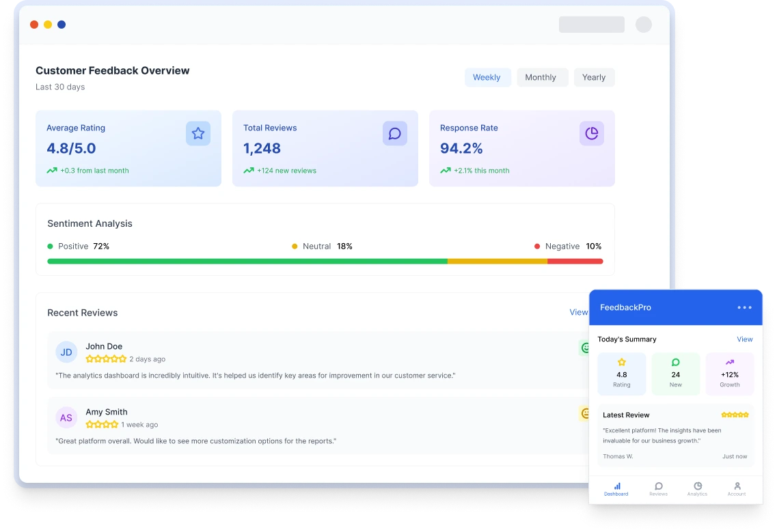Viewport: 777px width, 532px height.
Task: Click the AS avatar for Amy Smith
Action: pos(66,418)
